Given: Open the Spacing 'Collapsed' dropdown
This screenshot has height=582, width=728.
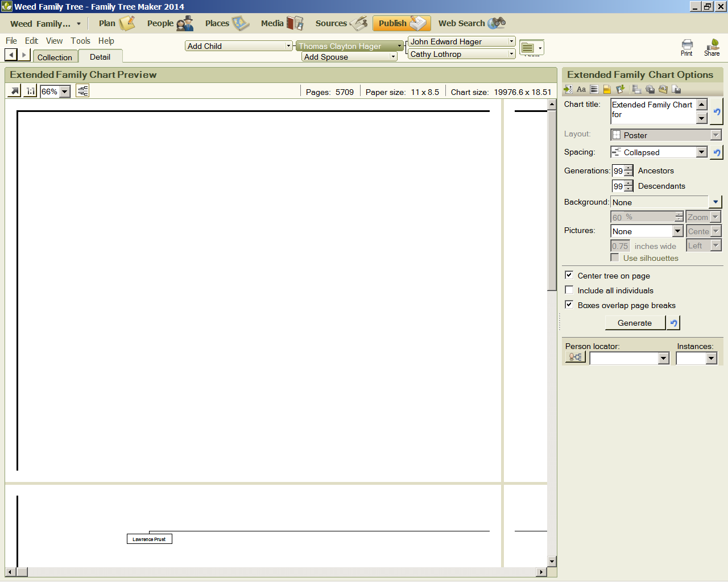Looking at the screenshot, I should (702, 152).
